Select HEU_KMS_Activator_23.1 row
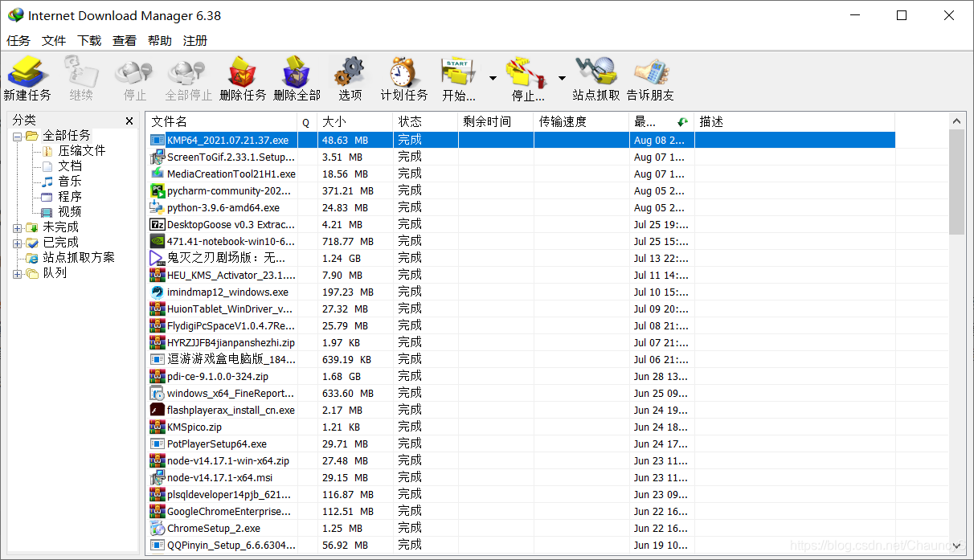The image size is (974, 560). 522,275
